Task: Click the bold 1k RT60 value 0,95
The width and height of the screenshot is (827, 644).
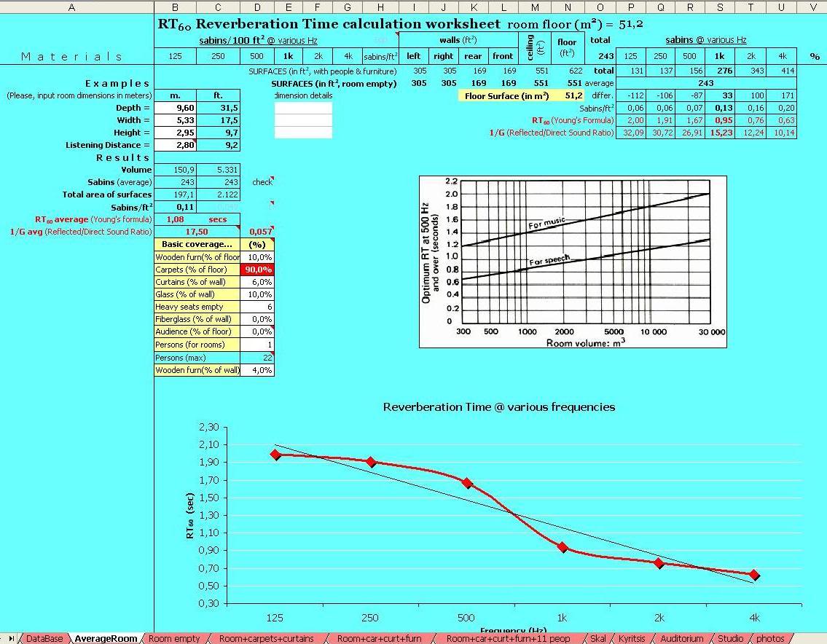Action: click(x=721, y=120)
